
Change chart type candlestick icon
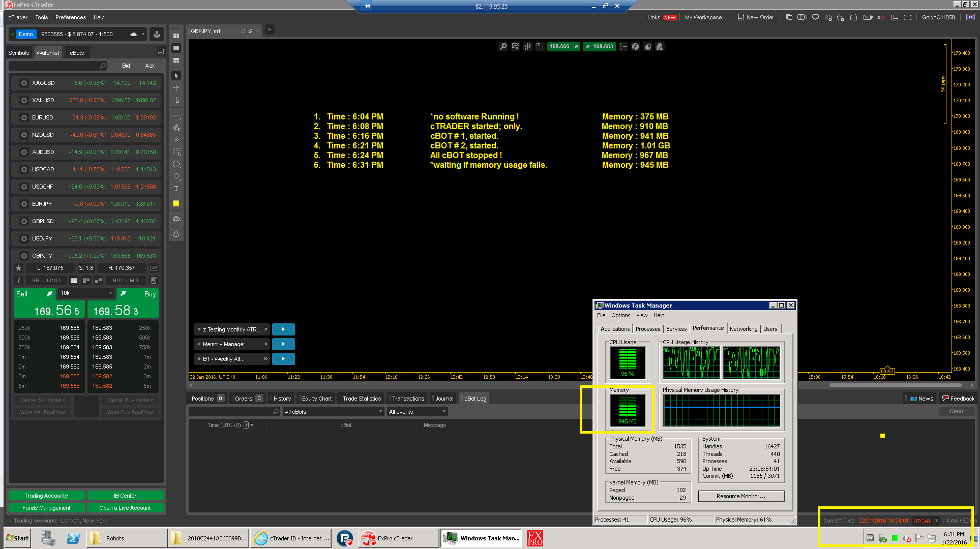528,47
